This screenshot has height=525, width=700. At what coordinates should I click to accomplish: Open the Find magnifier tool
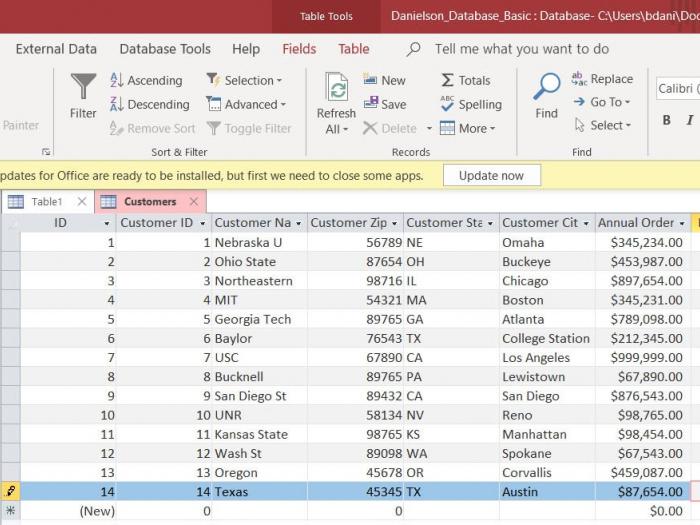pos(546,96)
